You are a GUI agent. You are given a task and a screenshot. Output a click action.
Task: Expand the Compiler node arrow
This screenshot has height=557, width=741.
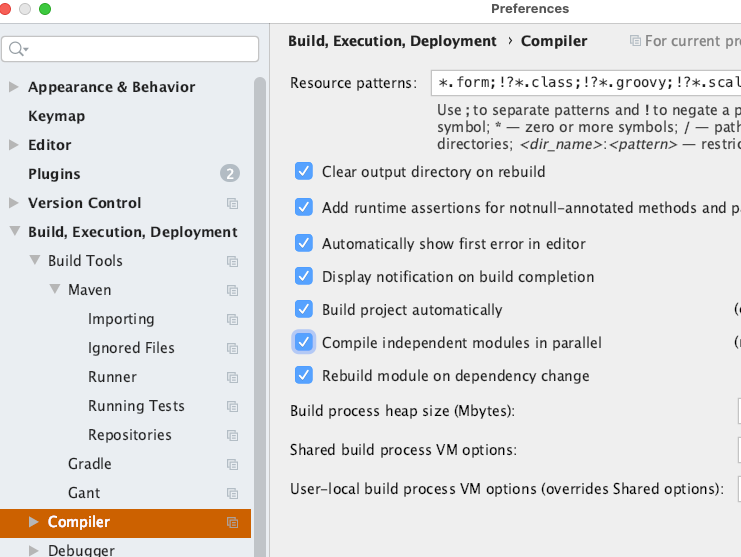[34, 522]
